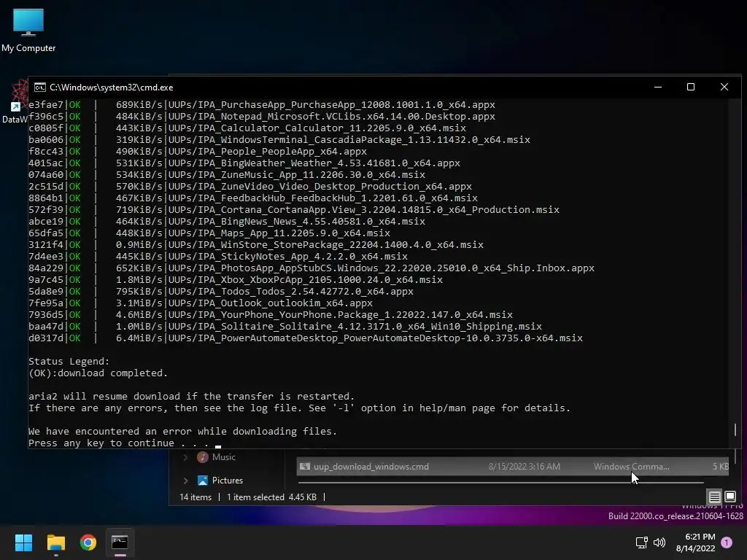Click the 5 KB file size cell
The height and width of the screenshot is (560, 747).
point(720,467)
